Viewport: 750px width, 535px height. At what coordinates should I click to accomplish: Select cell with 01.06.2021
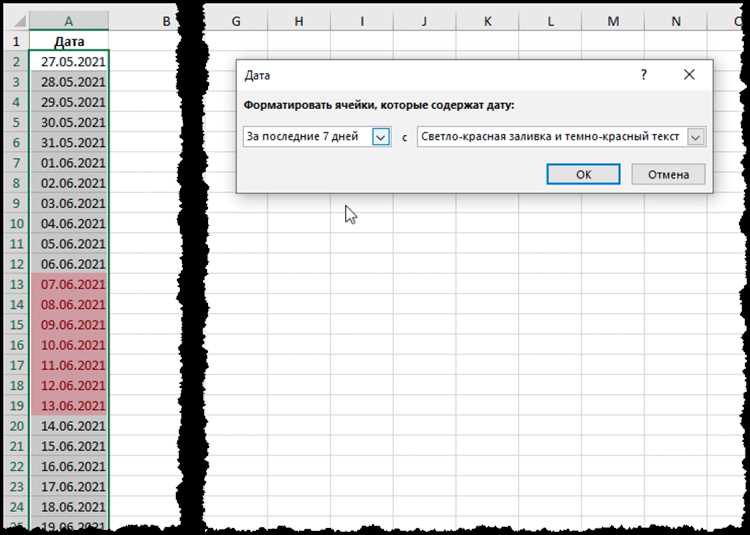69,163
